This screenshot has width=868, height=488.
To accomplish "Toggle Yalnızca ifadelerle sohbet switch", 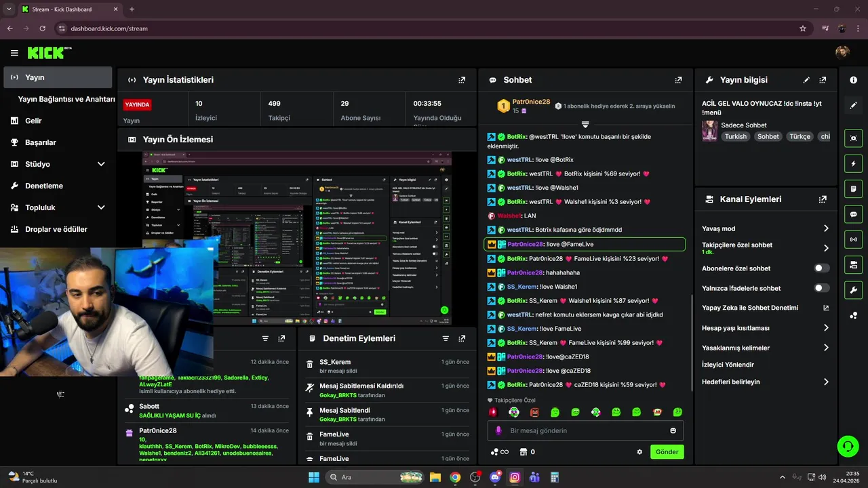I will (821, 288).
